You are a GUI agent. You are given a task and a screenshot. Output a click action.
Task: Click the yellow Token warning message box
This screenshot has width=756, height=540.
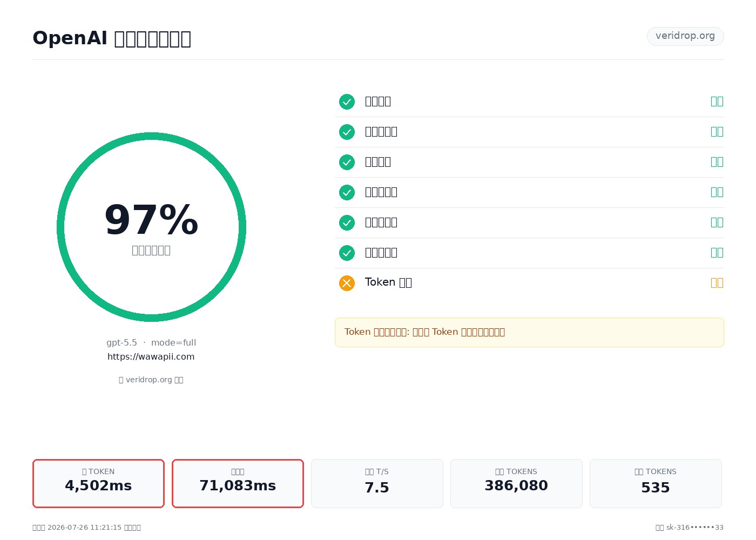coord(529,333)
